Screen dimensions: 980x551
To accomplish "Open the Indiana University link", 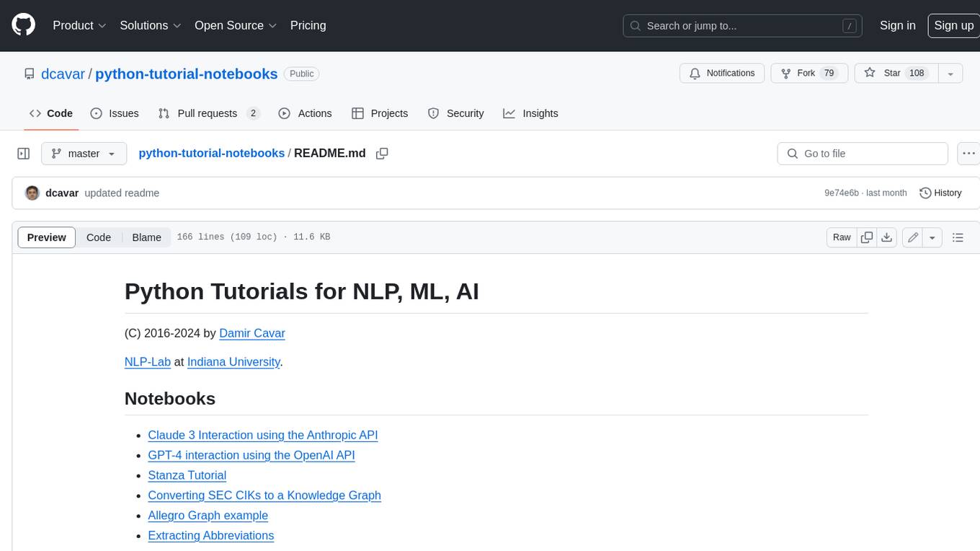I will pos(233,361).
